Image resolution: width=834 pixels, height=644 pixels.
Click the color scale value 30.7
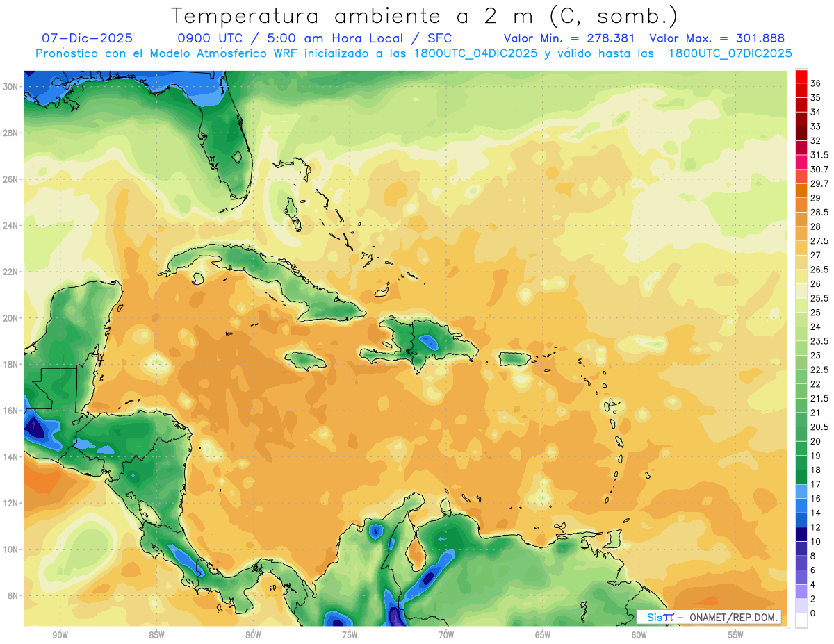819,170
